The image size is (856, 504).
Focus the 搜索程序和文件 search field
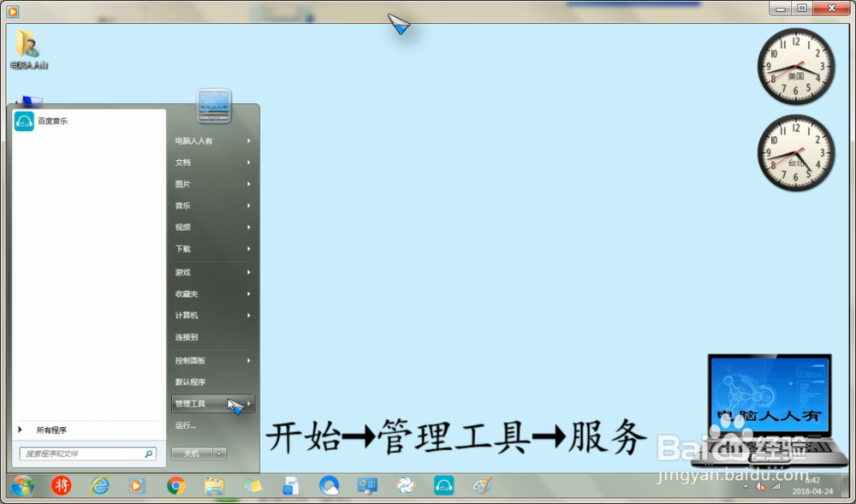88,454
